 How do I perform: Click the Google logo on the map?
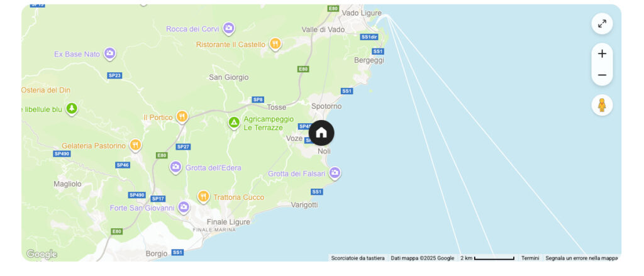[x=42, y=254]
